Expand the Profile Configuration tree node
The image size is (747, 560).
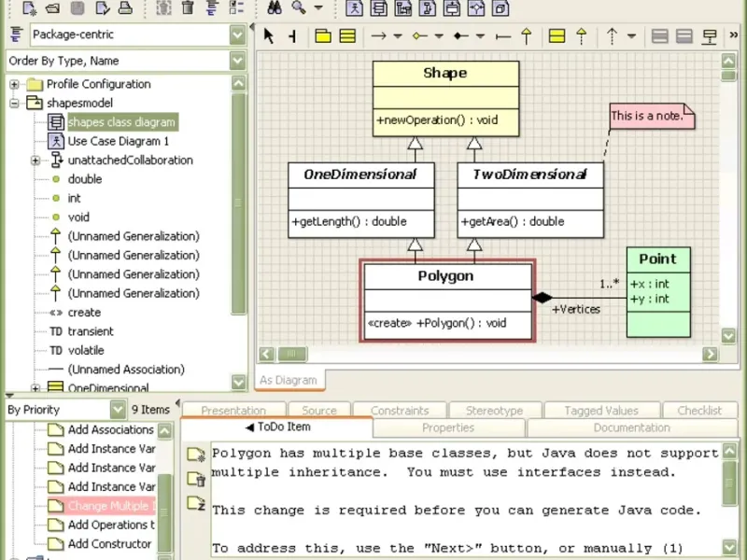point(14,85)
